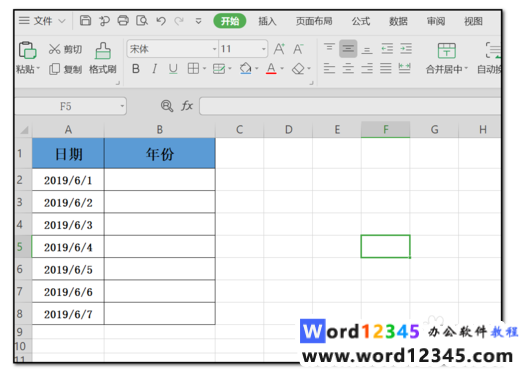Viewport: 523px width, 372px height.
Task: Click the Save icon in quick toolbar
Action: 85,21
